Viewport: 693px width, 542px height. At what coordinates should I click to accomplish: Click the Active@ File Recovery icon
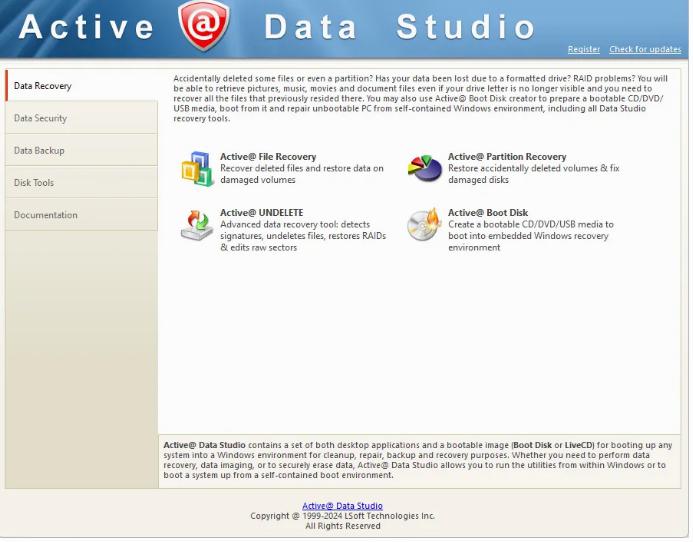click(196, 169)
